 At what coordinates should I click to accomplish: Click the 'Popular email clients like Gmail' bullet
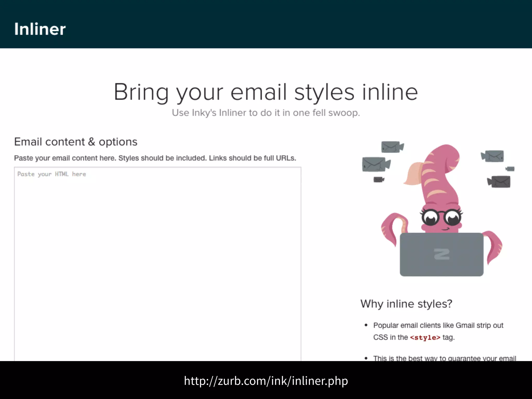(438, 331)
